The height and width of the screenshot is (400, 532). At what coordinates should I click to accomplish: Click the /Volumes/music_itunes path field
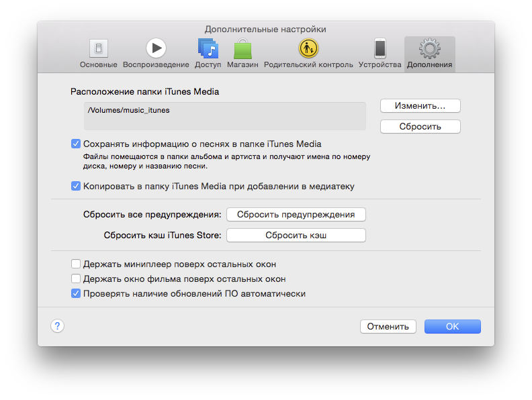click(x=225, y=116)
